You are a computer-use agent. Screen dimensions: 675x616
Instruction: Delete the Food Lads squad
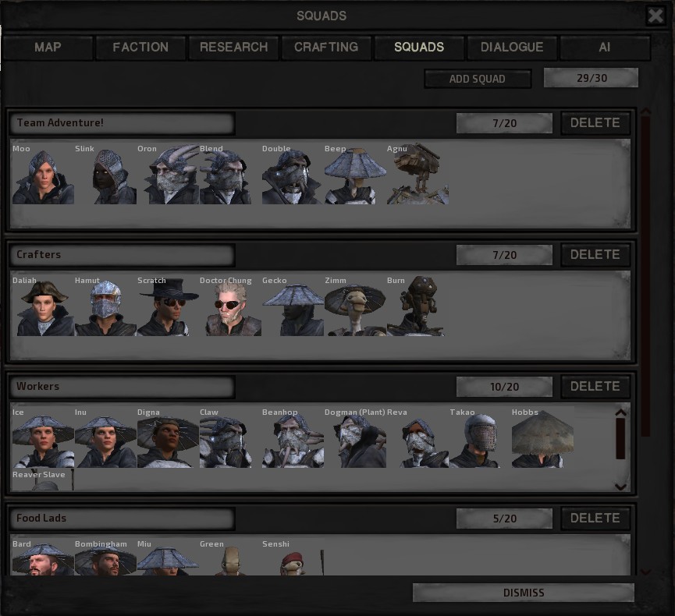(595, 518)
